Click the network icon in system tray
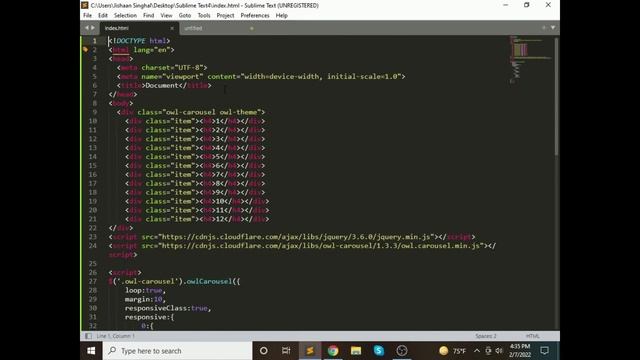 click(488, 351)
